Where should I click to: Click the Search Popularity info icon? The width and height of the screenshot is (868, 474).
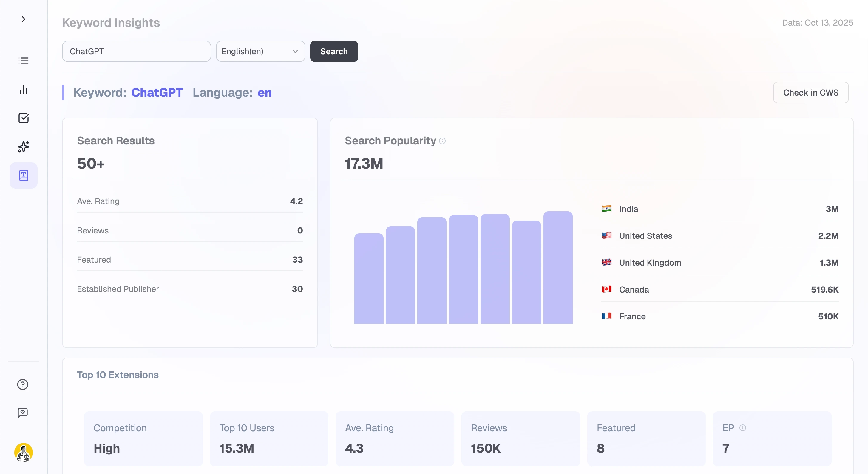coord(442,141)
